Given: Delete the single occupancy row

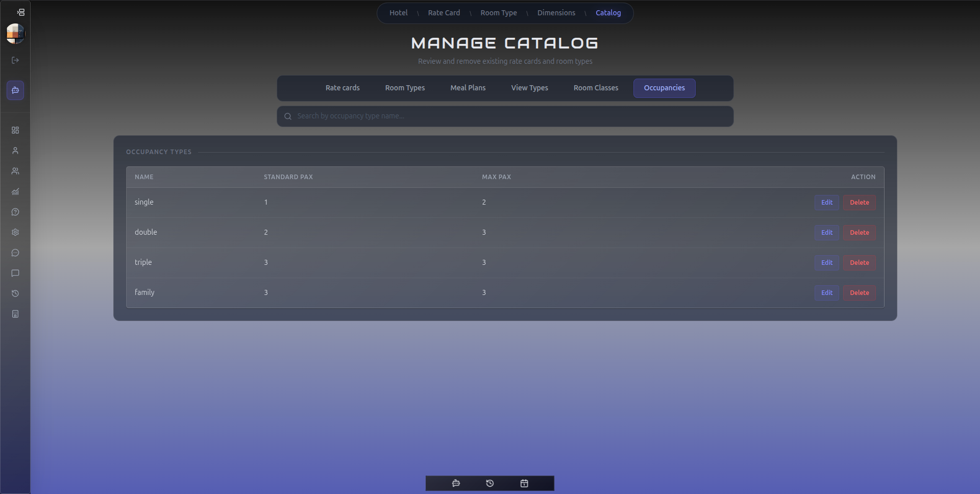Looking at the screenshot, I should (859, 203).
